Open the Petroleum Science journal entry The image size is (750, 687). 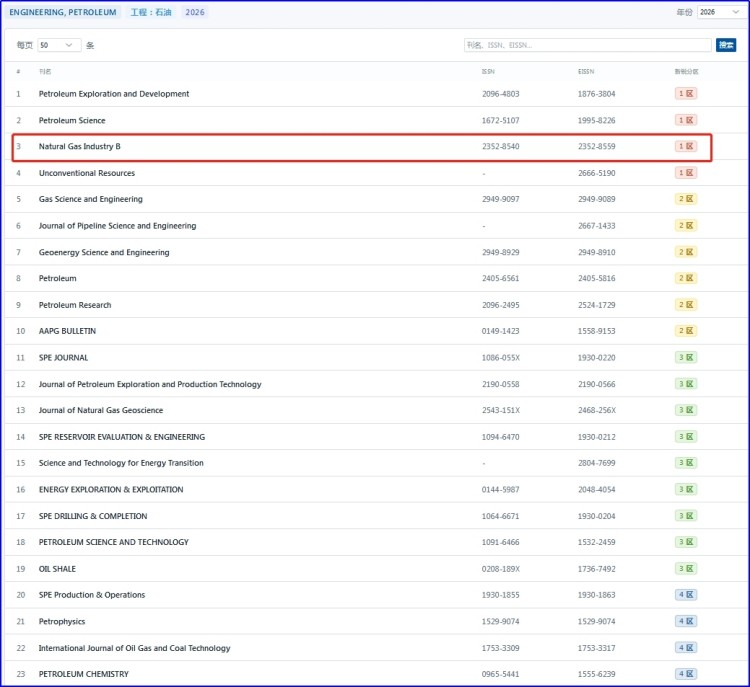pyautogui.click(x=72, y=120)
